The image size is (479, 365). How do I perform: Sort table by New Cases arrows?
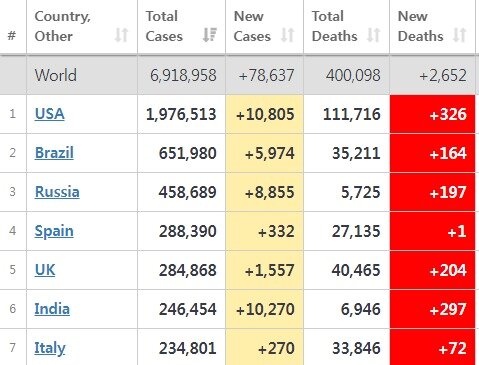287,35
